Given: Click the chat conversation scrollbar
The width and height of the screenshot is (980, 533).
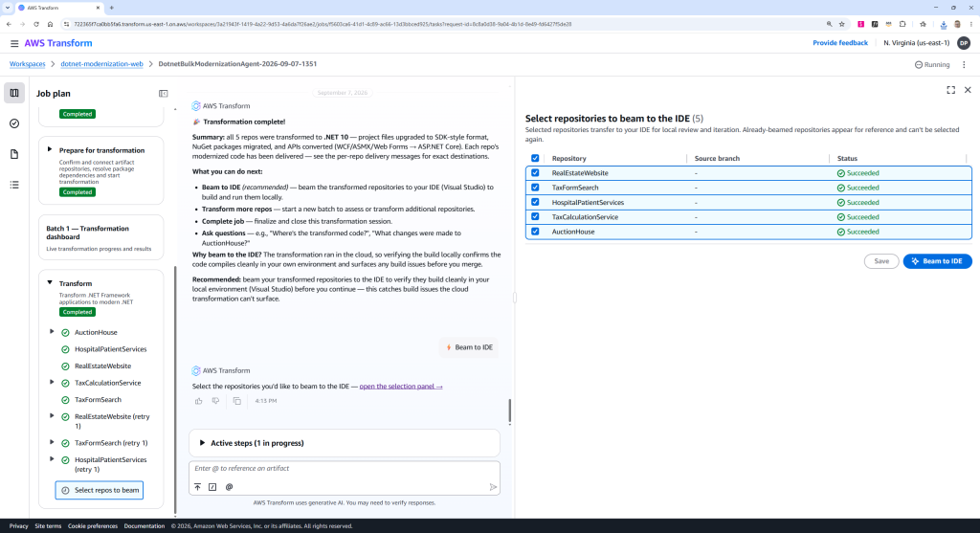Looking at the screenshot, I should [x=509, y=411].
